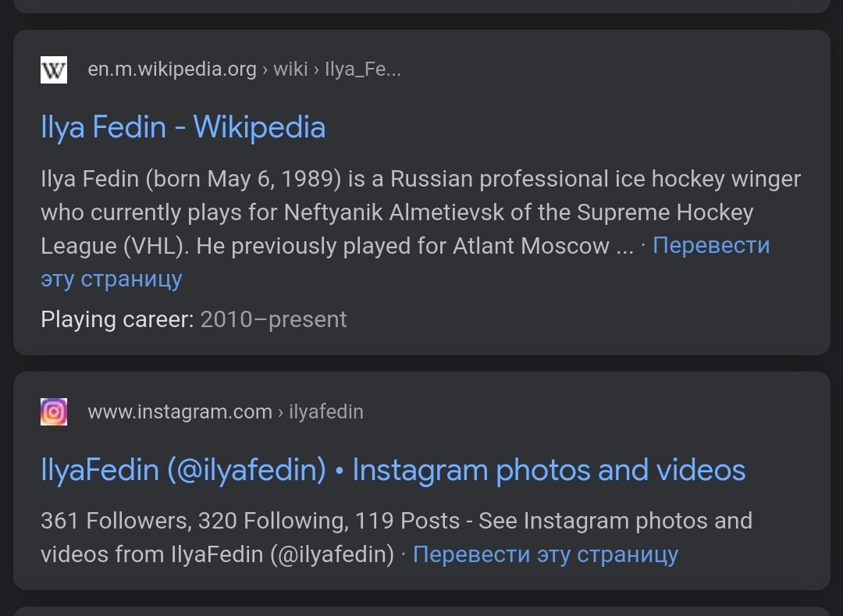Viewport: 843px width, 616px height.
Task: Select the 'wiki' breadcrumb segment
Action: pyautogui.click(x=291, y=69)
